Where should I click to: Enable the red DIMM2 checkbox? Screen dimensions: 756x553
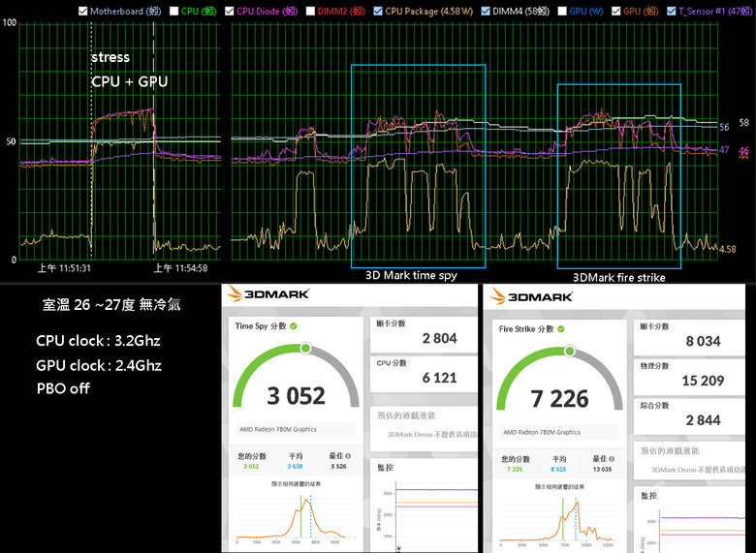click(x=310, y=11)
